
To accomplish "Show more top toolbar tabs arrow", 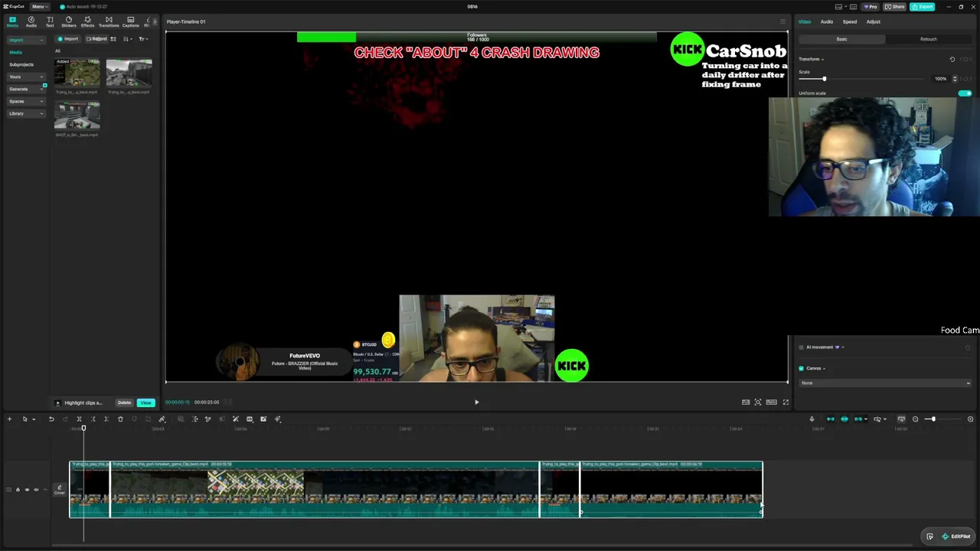I will click(x=155, y=21).
